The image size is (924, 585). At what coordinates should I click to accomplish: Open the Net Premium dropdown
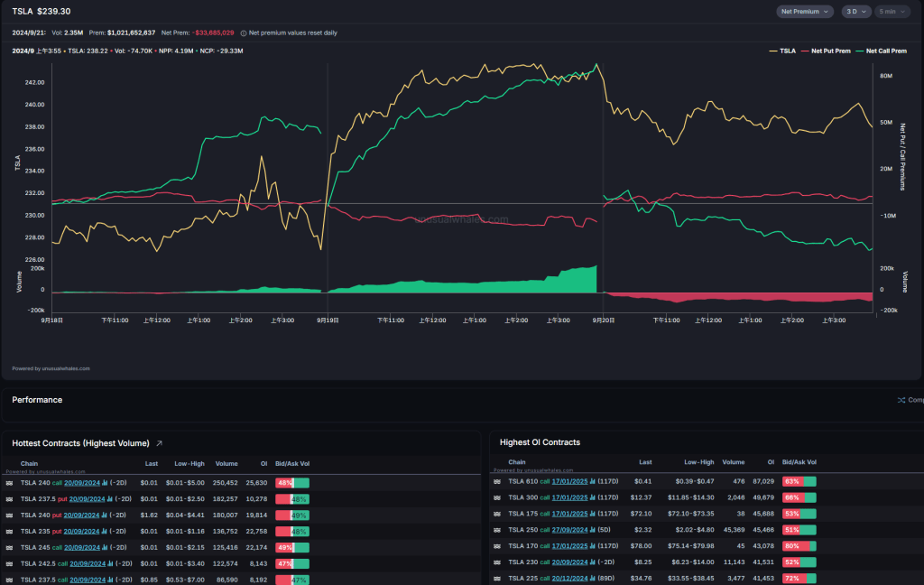point(805,12)
